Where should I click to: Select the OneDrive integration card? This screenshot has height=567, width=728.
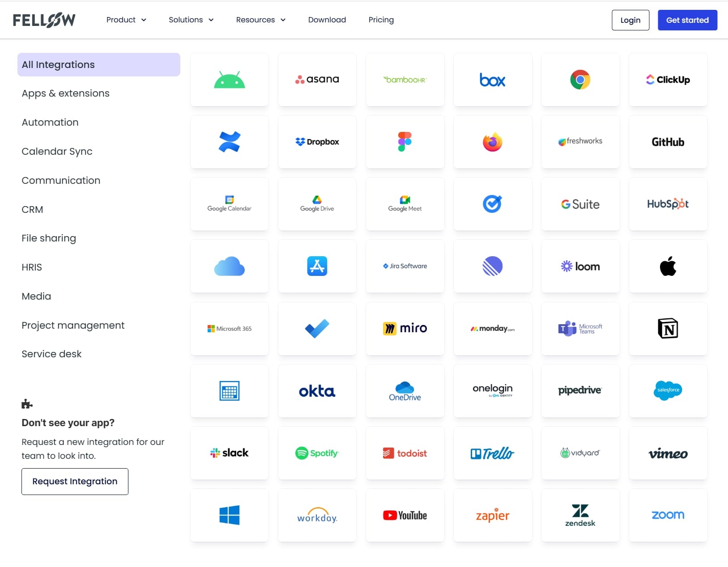404,391
